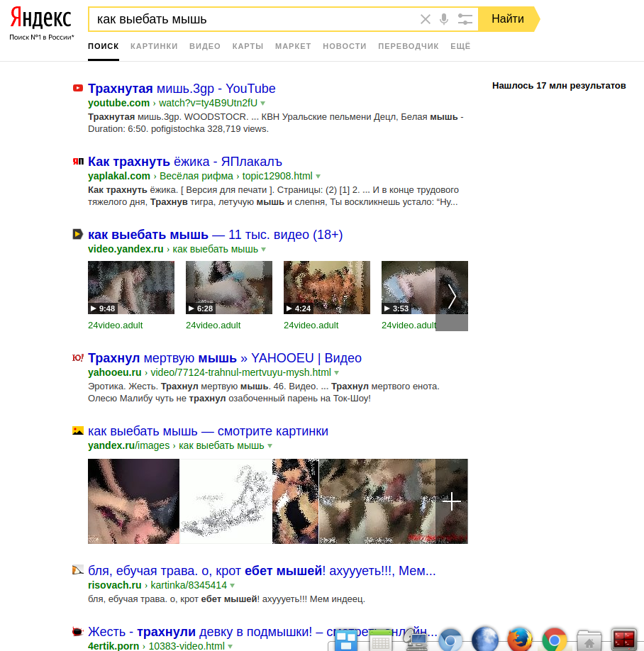Click 4ertik.porn green URL
The image size is (644, 651).
coord(113,646)
